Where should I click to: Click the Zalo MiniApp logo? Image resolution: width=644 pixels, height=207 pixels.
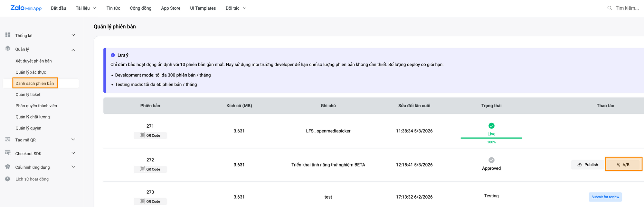point(26,8)
